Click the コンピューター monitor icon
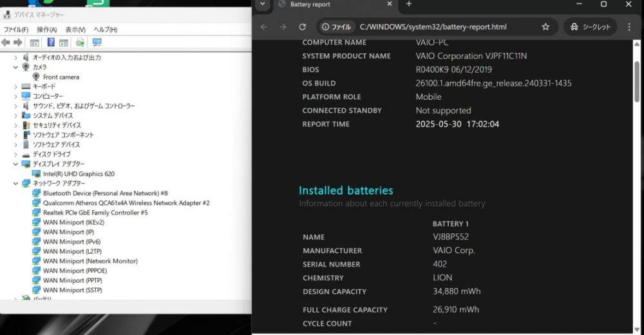 pyautogui.click(x=26, y=96)
